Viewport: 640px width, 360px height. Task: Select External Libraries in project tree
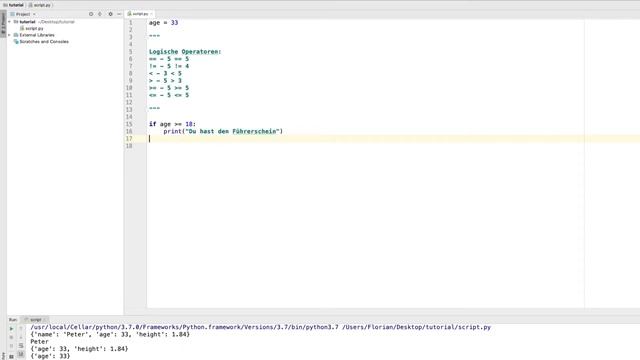[x=37, y=35]
